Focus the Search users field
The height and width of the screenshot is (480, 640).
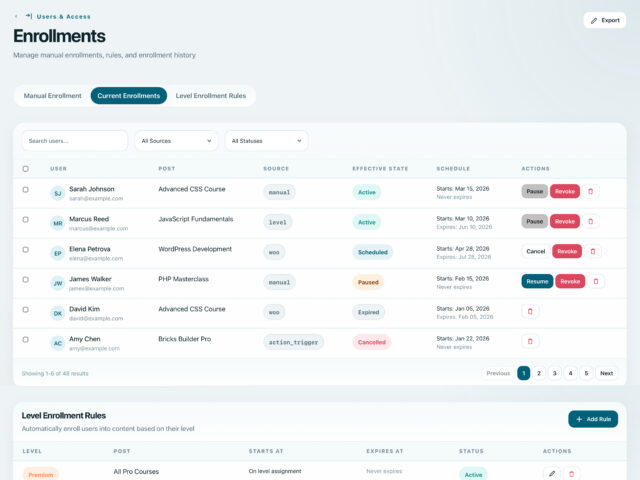point(75,141)
